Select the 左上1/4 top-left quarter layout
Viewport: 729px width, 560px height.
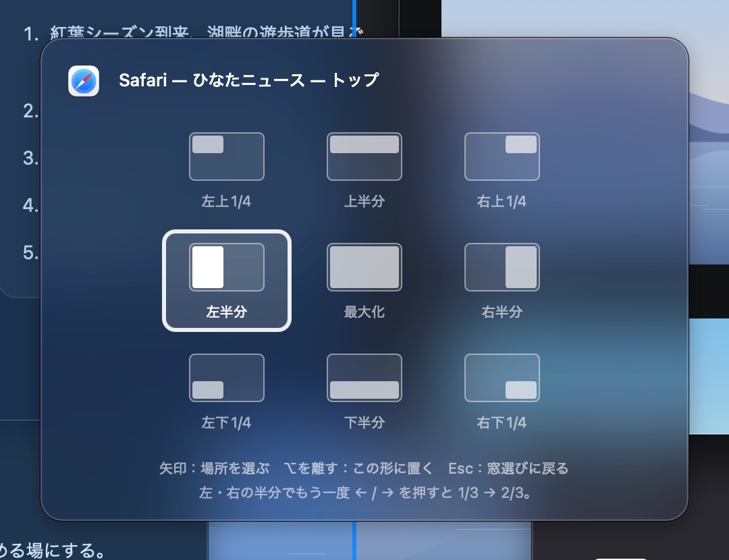(x=226, y=169)
